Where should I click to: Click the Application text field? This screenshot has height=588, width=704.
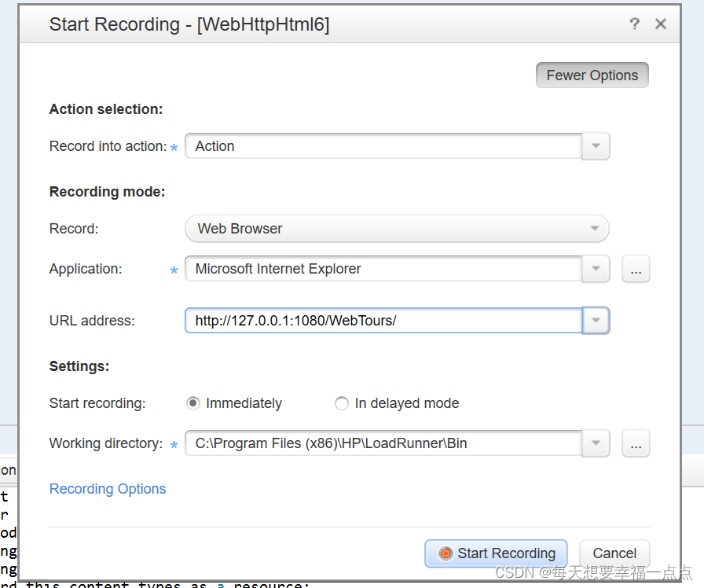[383, 269]
